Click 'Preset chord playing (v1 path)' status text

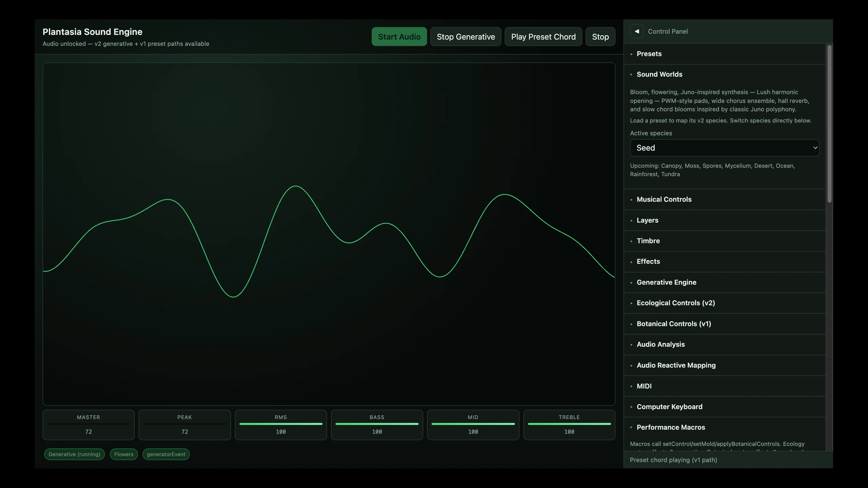coord(673,460)
